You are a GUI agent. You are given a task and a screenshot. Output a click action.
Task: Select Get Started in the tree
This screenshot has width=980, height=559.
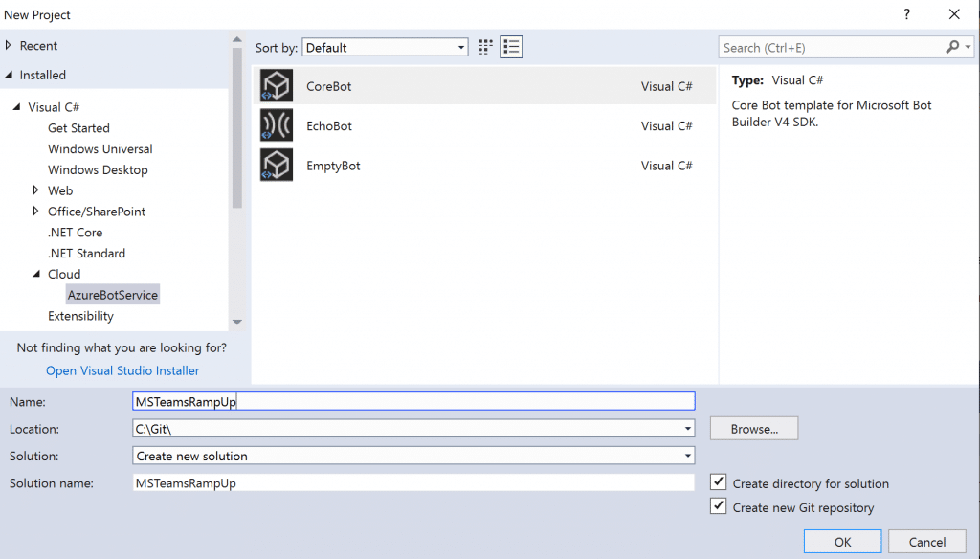click(78, 128)
